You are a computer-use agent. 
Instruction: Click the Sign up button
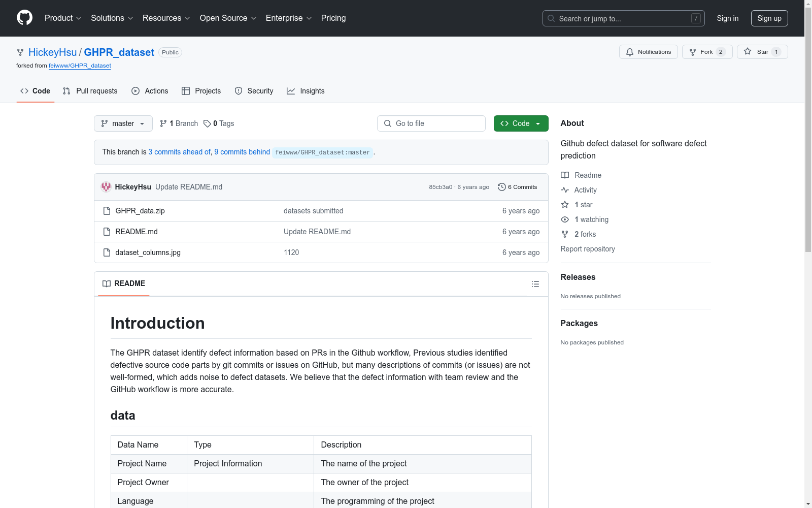tap(769, 18)
